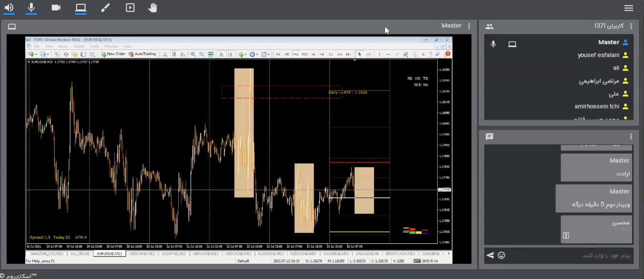Screen dimensions: 644x279
Task: Send the chat message
Action: [x=490, y=256]
